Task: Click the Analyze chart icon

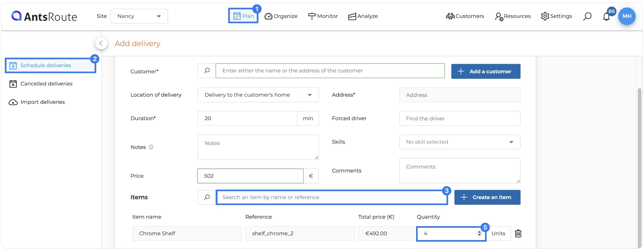Action: [x=352, y=16]
